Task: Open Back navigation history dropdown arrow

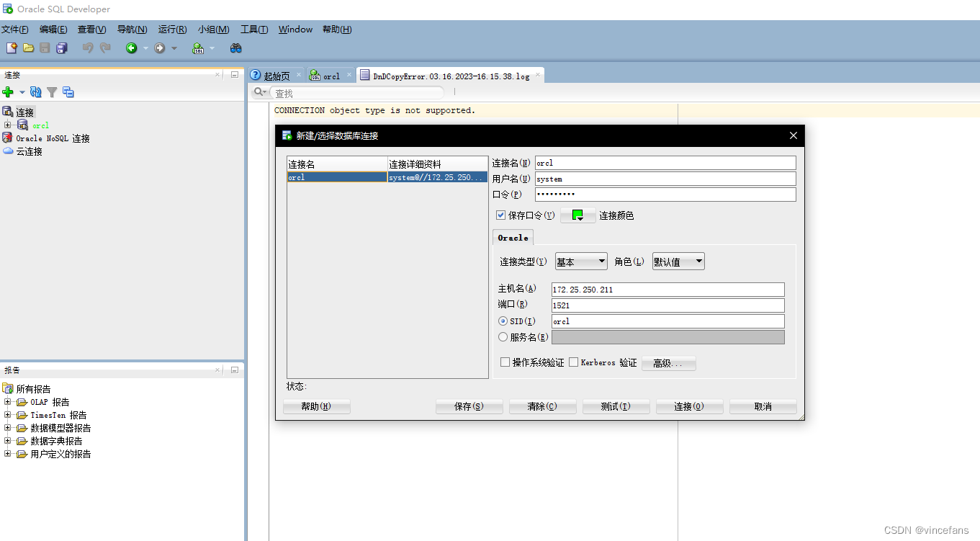Action: point(145,48)
